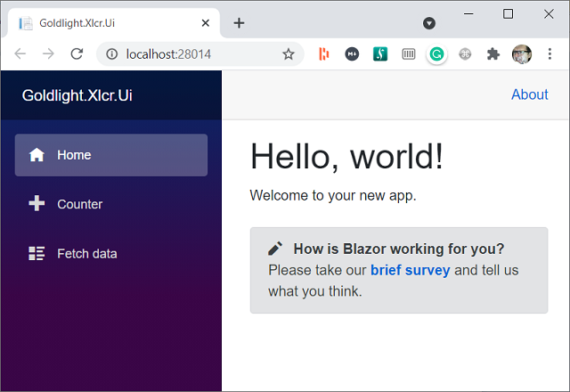
Task: Open the Grammarly extension
Action: point(436,54)
